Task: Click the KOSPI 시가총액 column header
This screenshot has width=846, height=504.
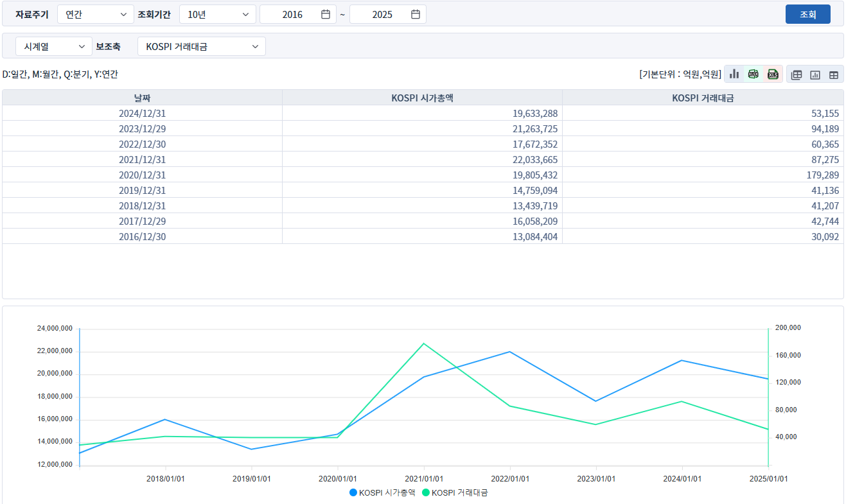Action: [422, 98]
